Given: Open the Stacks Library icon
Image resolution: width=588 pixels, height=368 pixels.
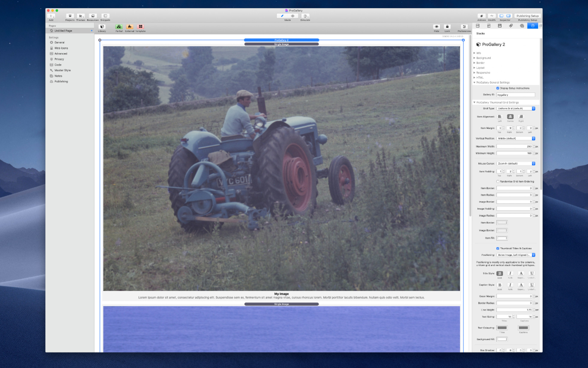Looking at the screenshot, I should click(102, 27).
